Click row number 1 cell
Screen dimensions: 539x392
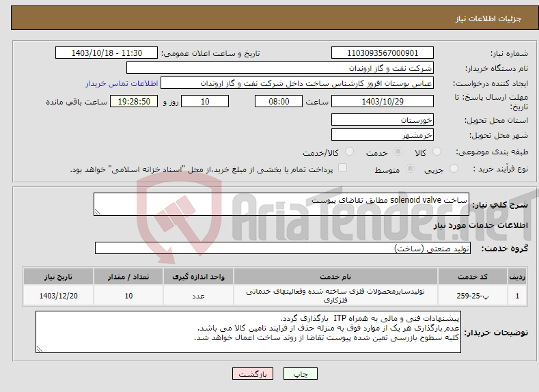(x=517, y=296)
